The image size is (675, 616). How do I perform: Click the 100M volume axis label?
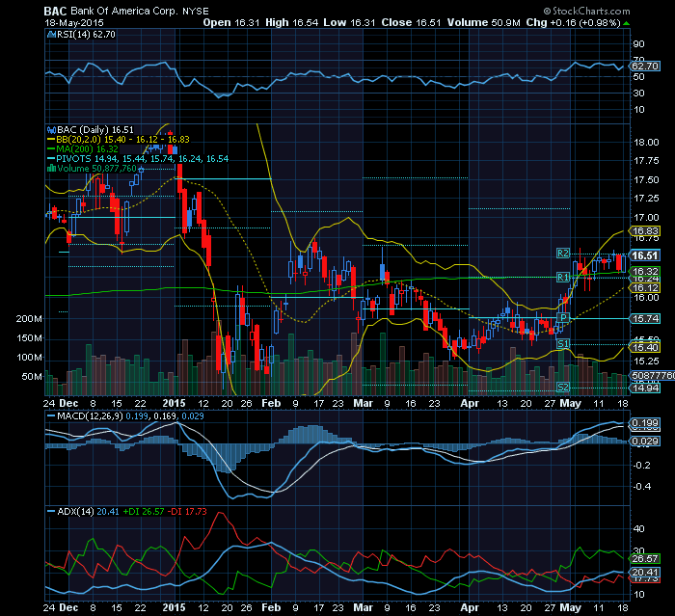[29, 358]
